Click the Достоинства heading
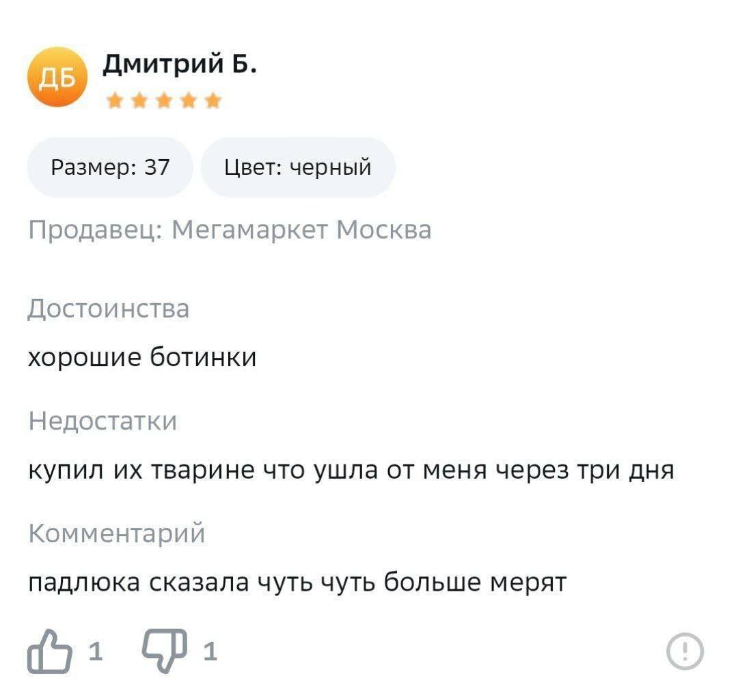The height and width of the screenshot is (700, 738). coord(108,309)
